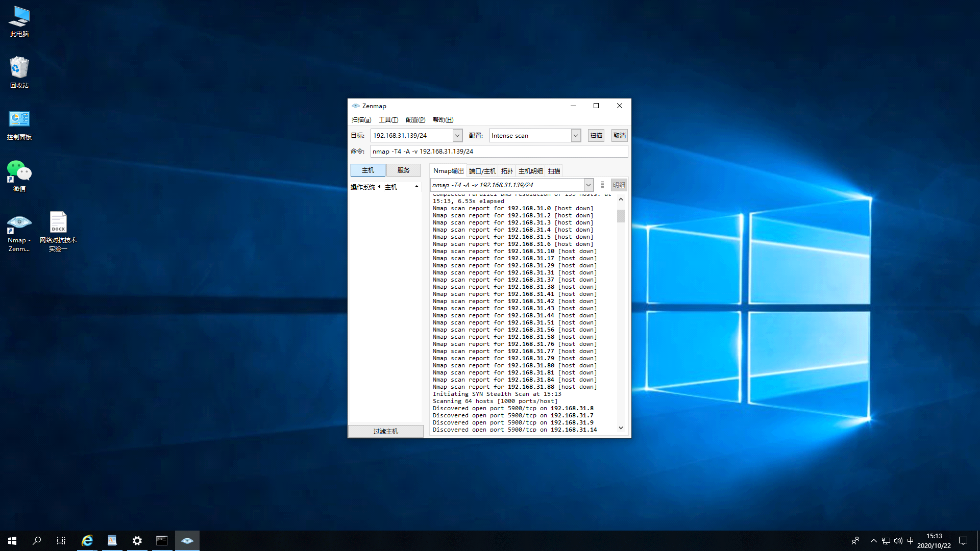980x551 pixels.
Task: Expand the 目标 target dropdown
Action: 457,136
